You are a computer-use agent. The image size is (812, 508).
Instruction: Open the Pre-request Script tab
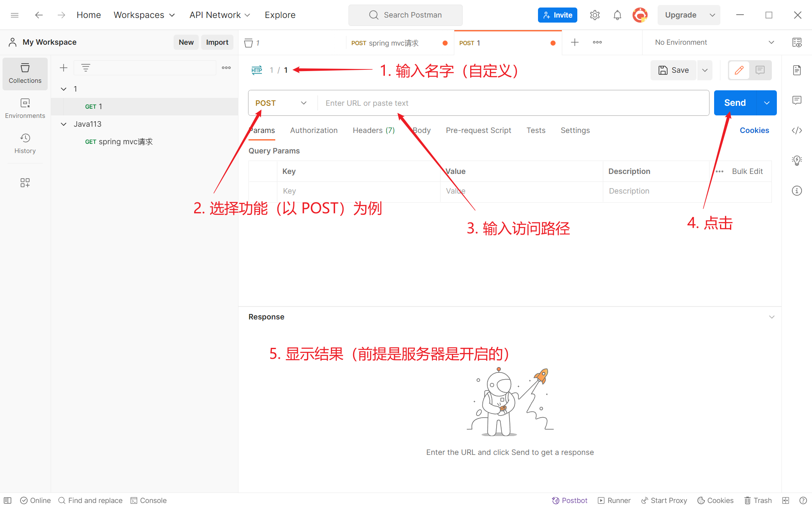pos(478,130)
